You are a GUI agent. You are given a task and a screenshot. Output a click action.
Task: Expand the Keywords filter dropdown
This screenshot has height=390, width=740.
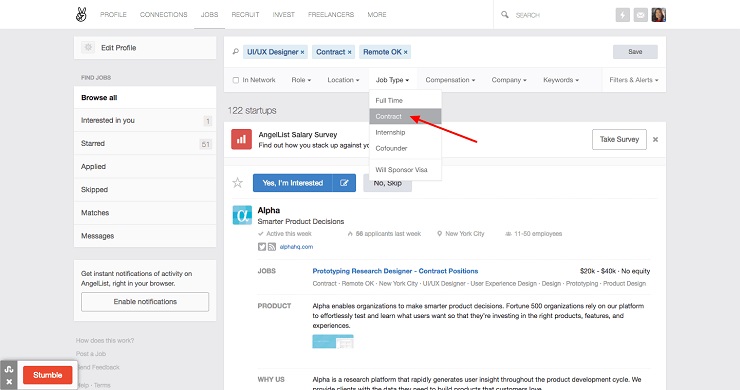click(561, 80)
